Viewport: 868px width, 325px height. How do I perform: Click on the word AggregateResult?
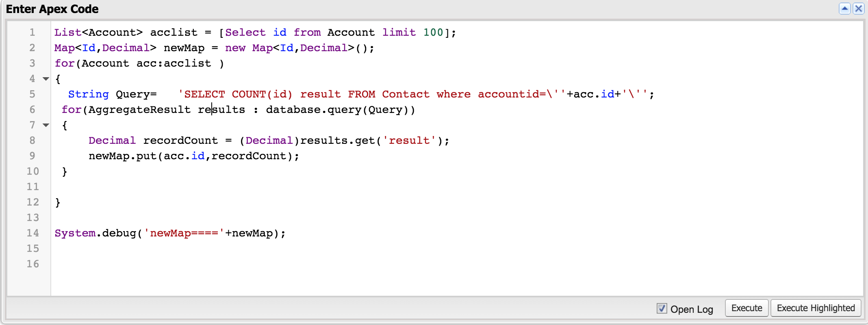(x=139, y=110)
